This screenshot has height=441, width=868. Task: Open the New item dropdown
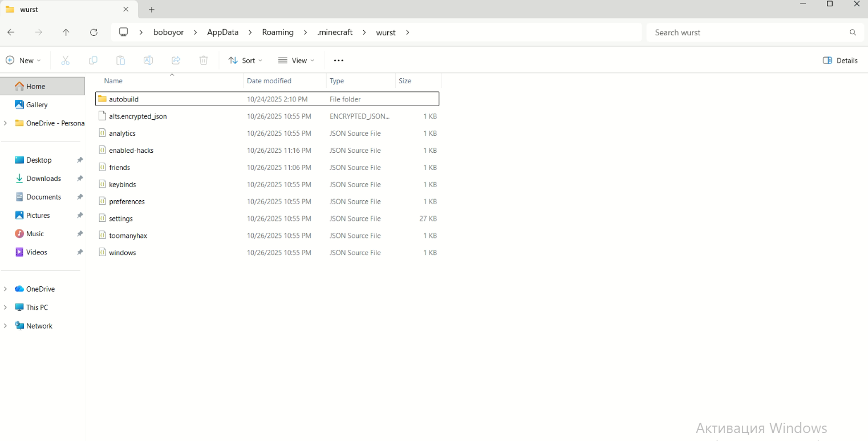pyautogui.click(x=23, y=60)
